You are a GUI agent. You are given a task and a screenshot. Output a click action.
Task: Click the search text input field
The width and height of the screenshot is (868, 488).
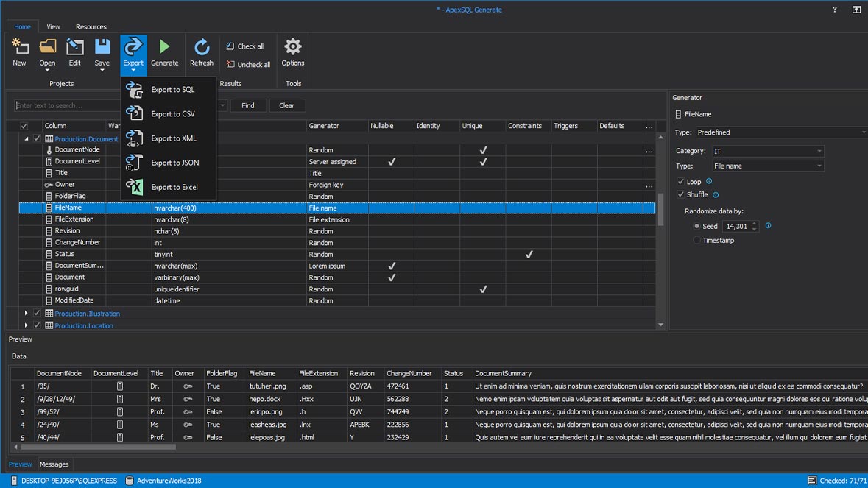116,105
